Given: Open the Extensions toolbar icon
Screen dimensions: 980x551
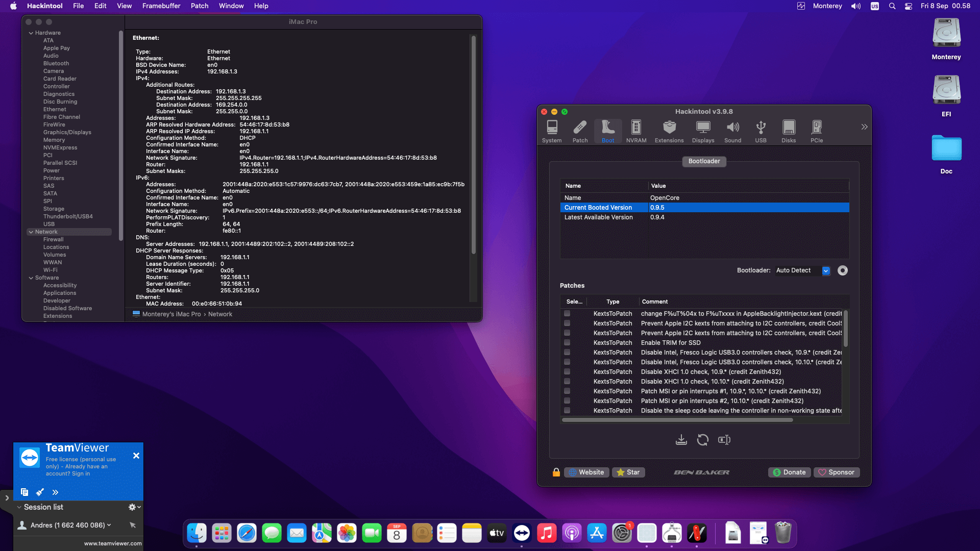Looking at the screenshot, I should pos(669,131).
